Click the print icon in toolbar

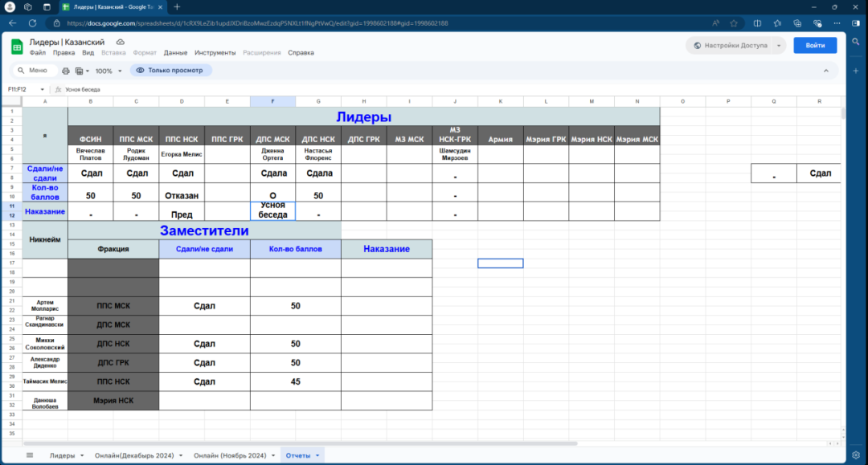coord(65,71)
